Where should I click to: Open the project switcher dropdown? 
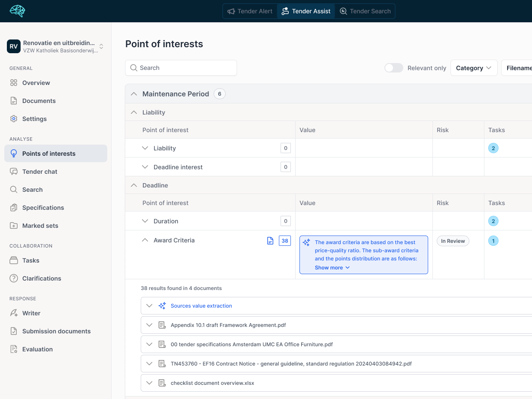click(x=101, y=46)
